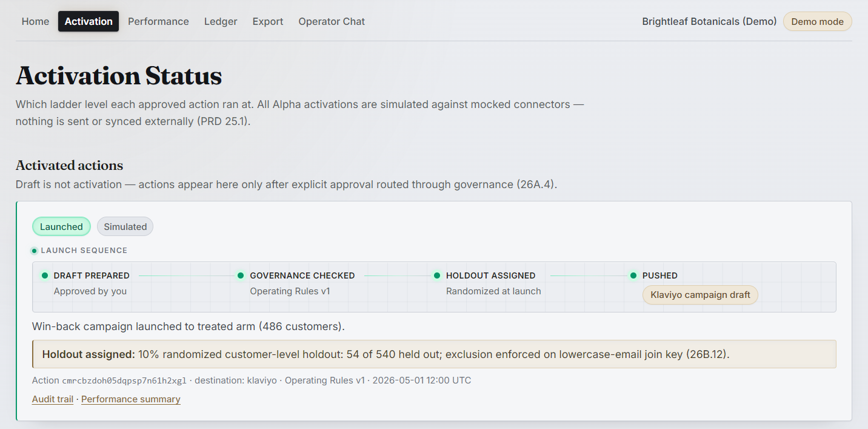
Task: Open the Audit trail link
Action: (x=53, y=399)
